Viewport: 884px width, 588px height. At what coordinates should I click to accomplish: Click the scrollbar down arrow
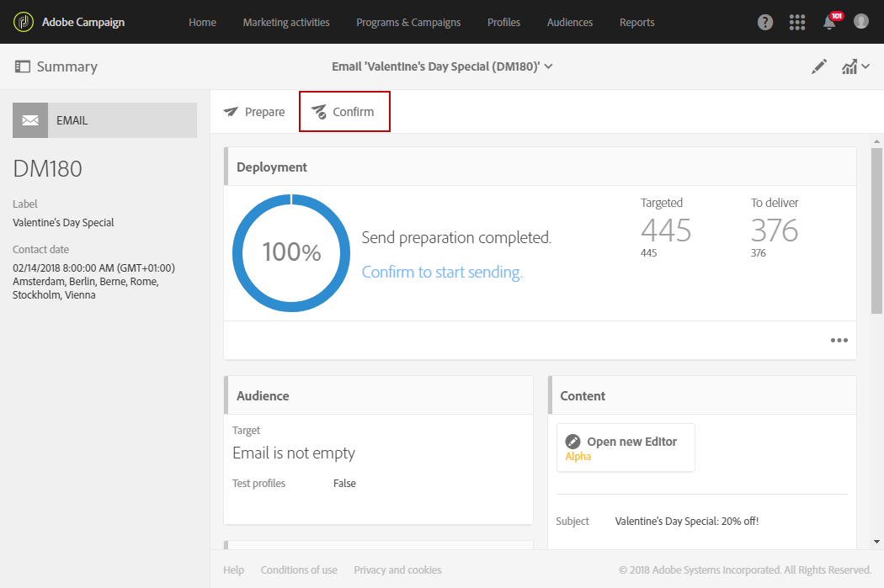coord(876,542)
